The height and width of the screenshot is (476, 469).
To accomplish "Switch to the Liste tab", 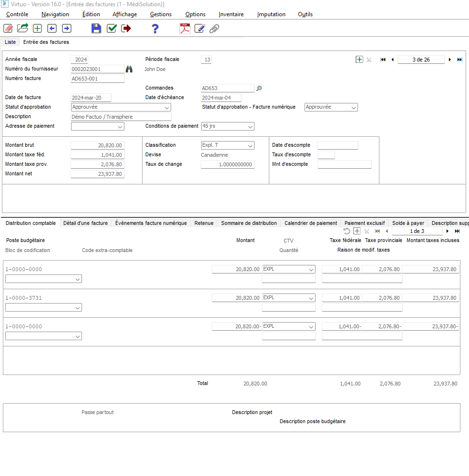I will (10, 42).
